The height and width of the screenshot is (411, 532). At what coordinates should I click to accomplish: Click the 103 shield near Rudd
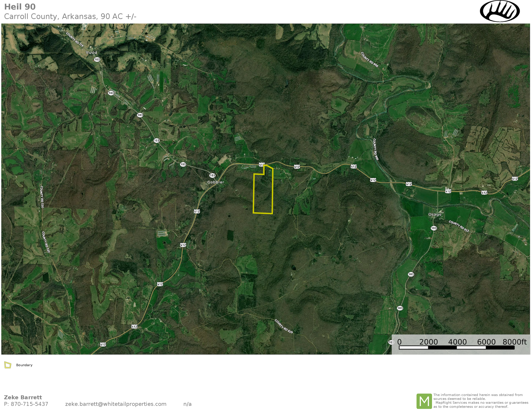coord(97,59)
